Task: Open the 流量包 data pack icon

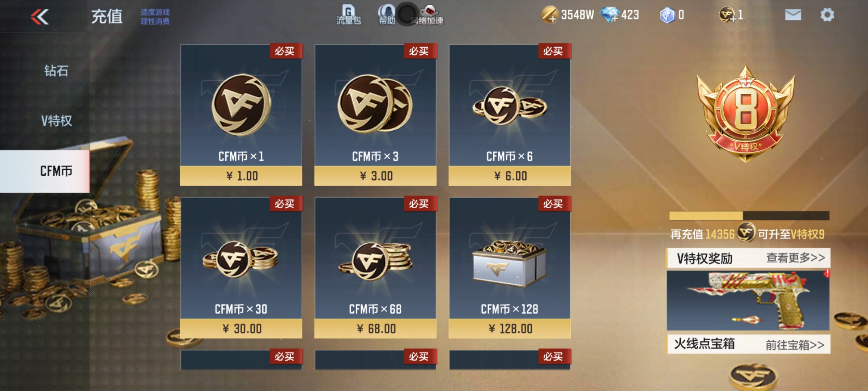Action: pos(348,15)
